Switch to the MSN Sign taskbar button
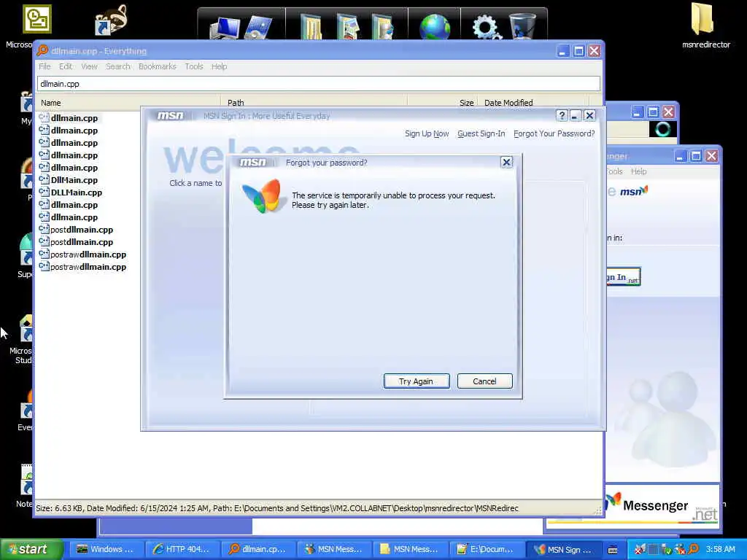The image size is (747, 560). tap(563, 549)
